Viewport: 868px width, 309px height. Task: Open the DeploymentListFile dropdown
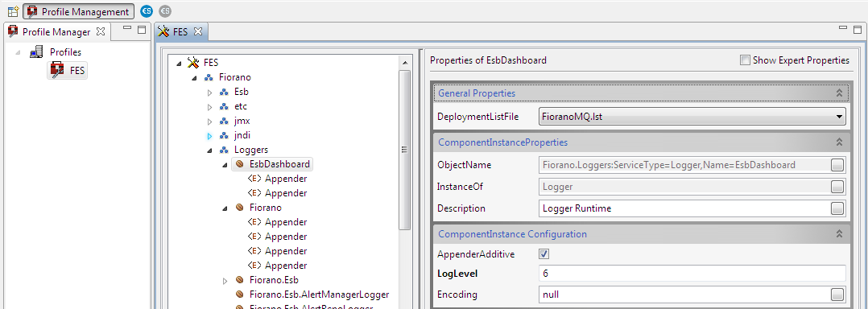point(692,117)
